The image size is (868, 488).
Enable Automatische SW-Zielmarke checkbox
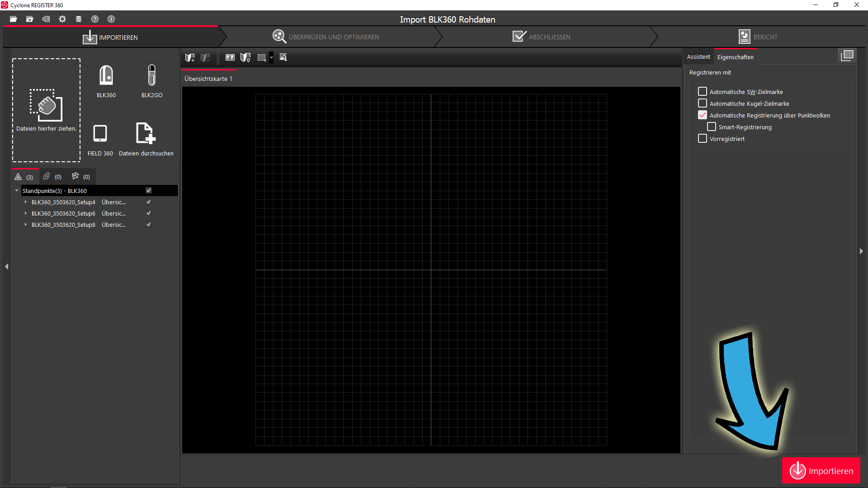pyautogui.click(x=703, y=92)
